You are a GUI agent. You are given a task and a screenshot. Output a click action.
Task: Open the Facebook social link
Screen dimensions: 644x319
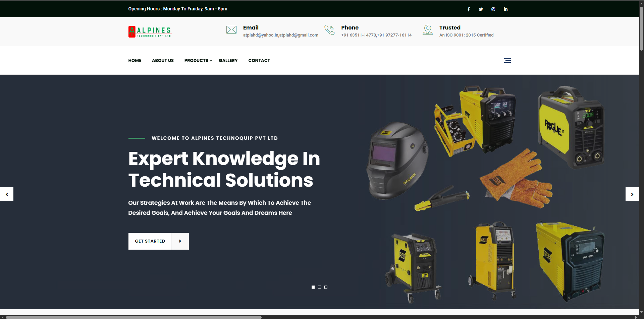pos(469,9)
